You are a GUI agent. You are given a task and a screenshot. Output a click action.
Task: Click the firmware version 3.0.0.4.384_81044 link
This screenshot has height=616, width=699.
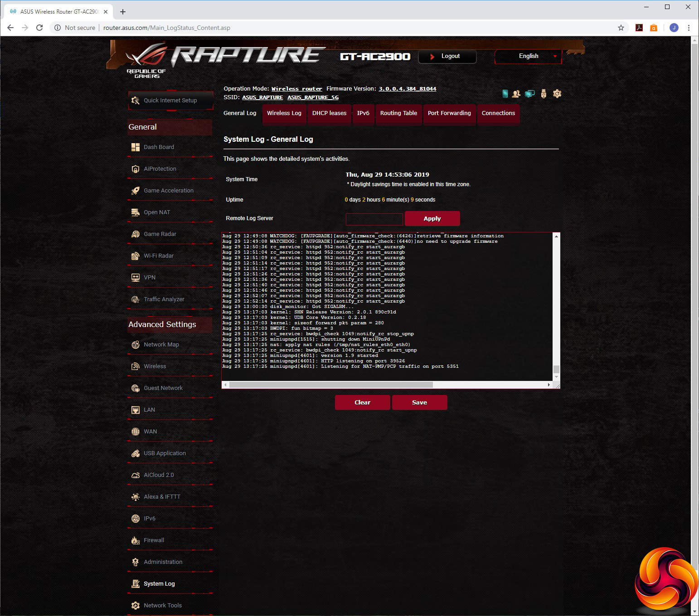408,89
